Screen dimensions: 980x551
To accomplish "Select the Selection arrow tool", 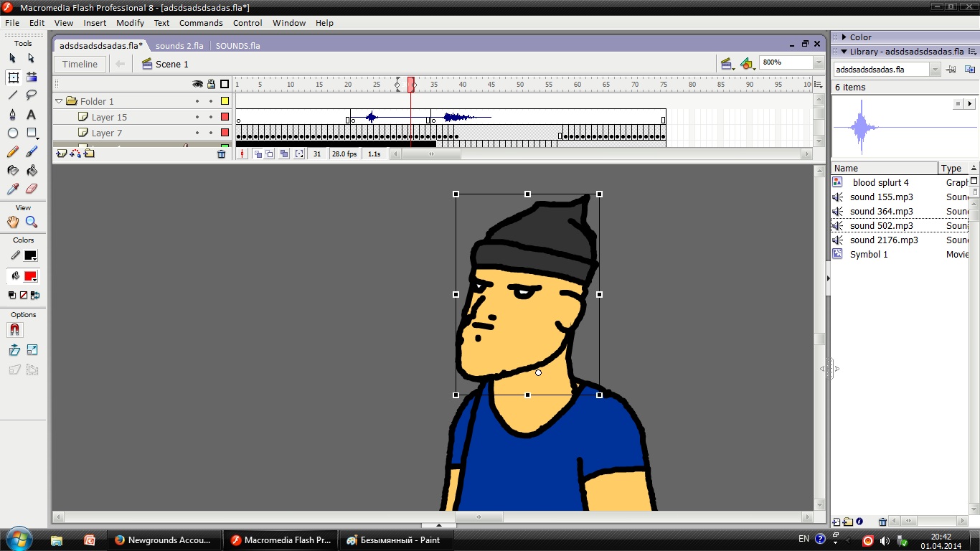I will (13, 58).
